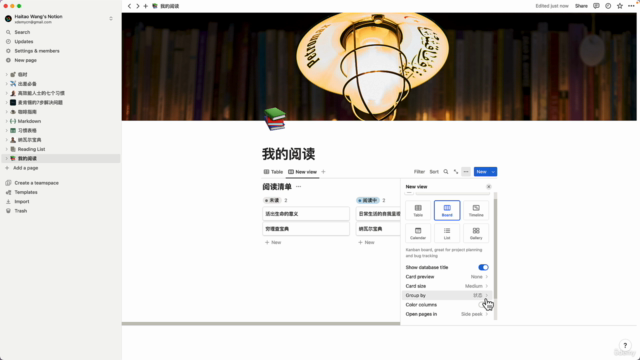Image resolution: width=640 pixels, height=360 pixels.
Task: Star the page as a favorite
Action: [x=620, y=6]
